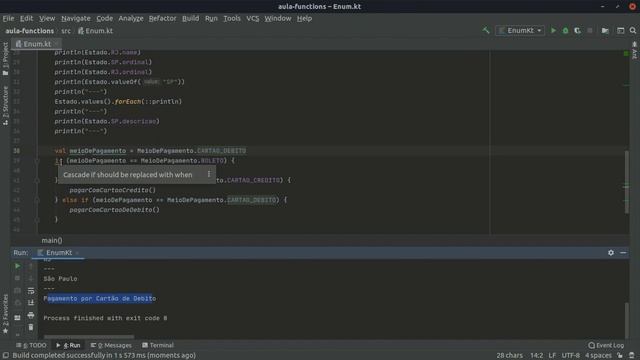Open Run panel settings gear
The width and height of the screenshot is (640, 360).
tap(611, 253)
